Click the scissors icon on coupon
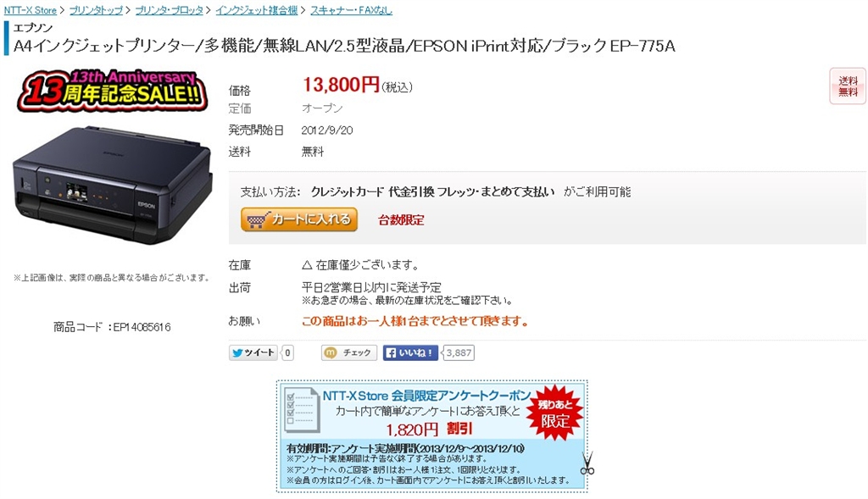Image resolution: width=868 pixels, height=499 pixels. 587,463
